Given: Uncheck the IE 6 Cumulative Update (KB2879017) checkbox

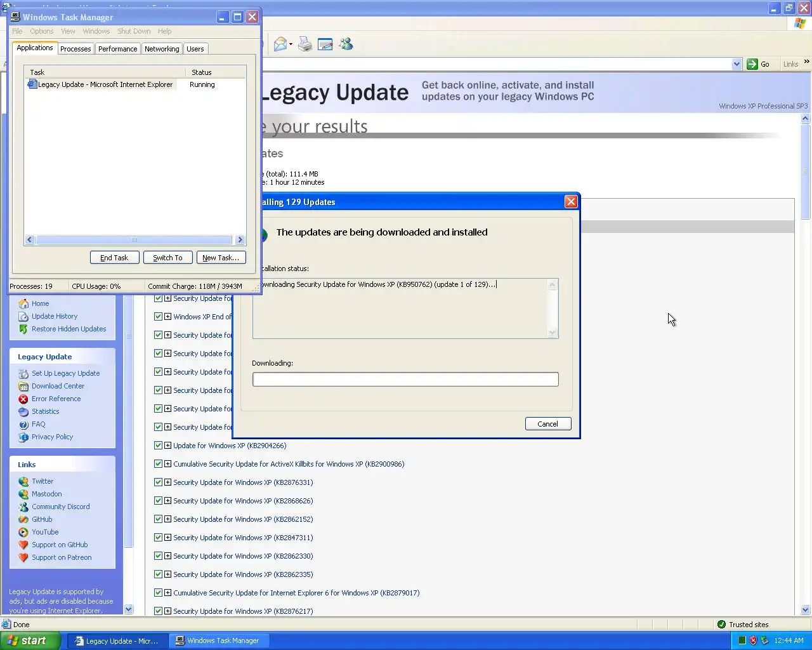Looking at the screenshot, I should (159, 593).
